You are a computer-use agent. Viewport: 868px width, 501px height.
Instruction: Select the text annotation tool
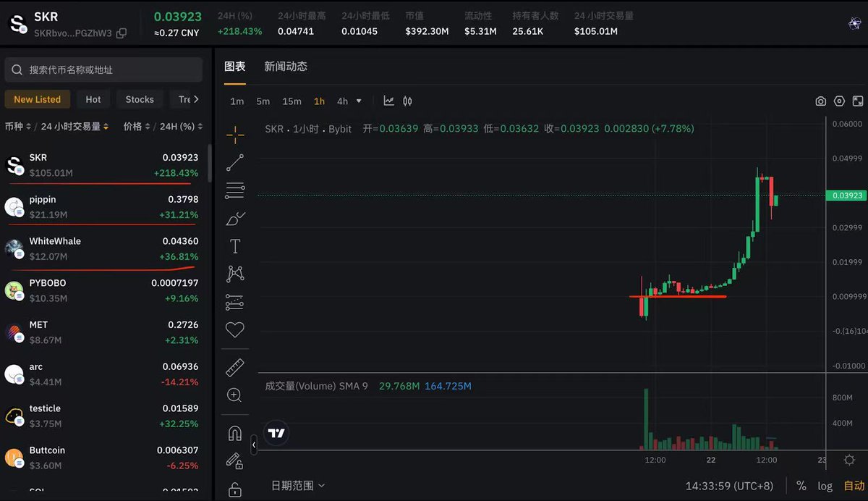point(235,246)
